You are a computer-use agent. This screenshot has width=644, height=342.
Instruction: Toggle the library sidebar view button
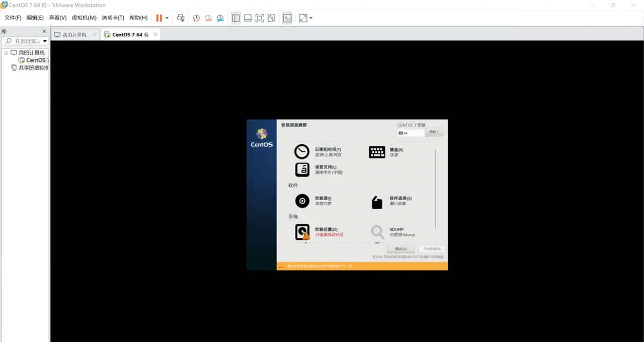point(236,18)
